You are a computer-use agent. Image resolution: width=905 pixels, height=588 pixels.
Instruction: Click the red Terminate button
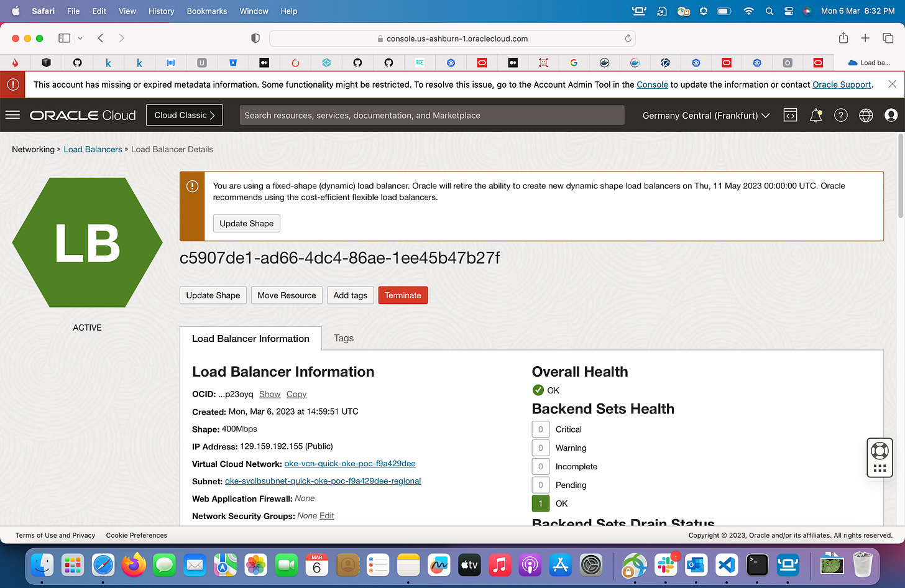click(403, 295)
